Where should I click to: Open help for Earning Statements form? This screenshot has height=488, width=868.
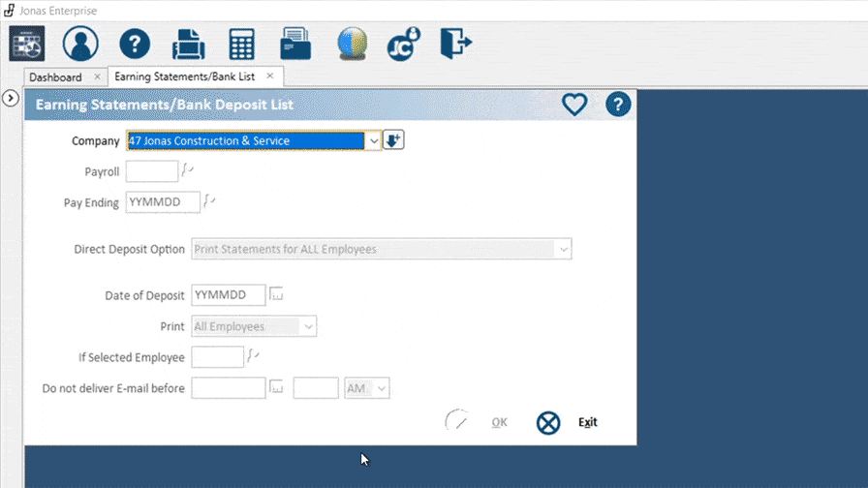coord(618,104)
